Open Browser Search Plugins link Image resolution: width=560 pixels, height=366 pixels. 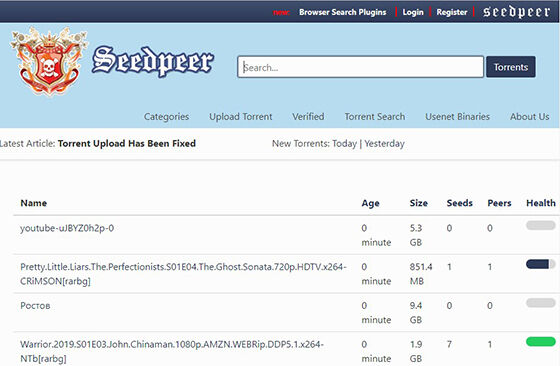[342, 12]
